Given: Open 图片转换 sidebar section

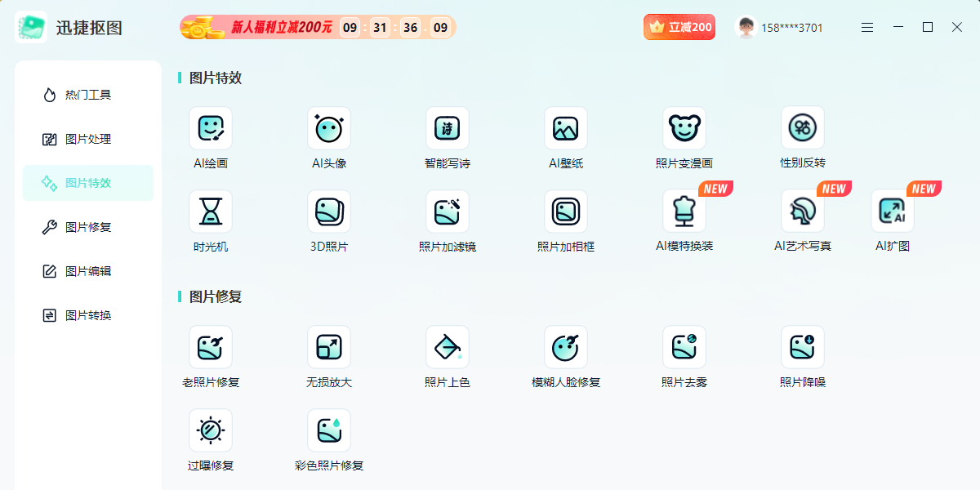Looking at the screenshot, I should pos(88,315).
